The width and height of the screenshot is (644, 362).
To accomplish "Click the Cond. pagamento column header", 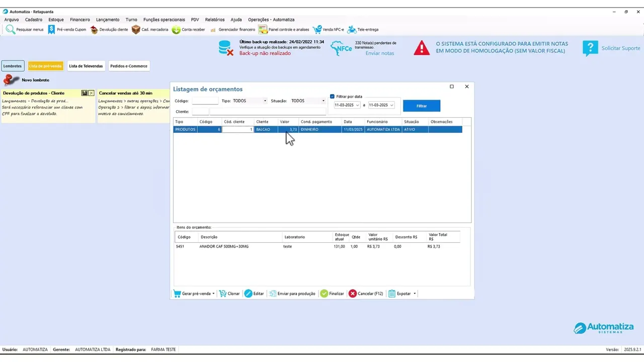I will pos(320,122).
